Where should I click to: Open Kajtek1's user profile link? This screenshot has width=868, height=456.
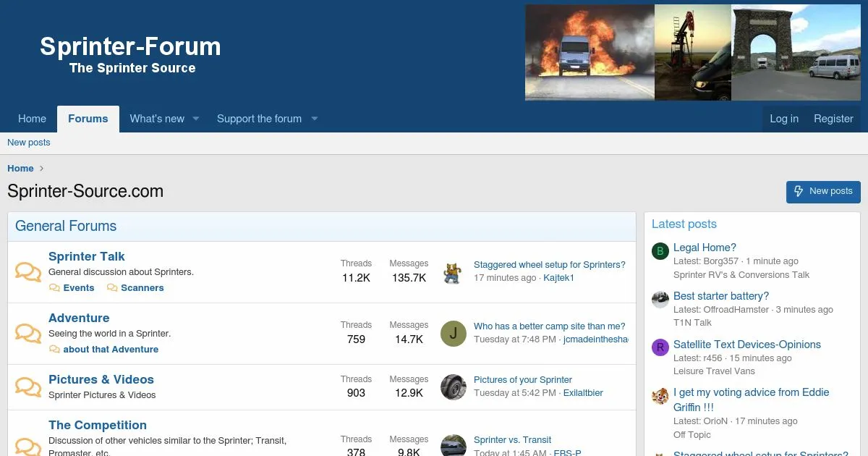pyautogui.click(x=558, y=278)
